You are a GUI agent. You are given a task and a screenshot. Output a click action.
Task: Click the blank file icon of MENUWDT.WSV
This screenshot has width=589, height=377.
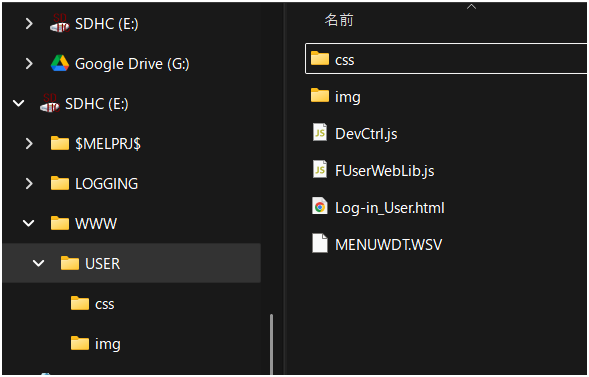click(x=320, y=243)
